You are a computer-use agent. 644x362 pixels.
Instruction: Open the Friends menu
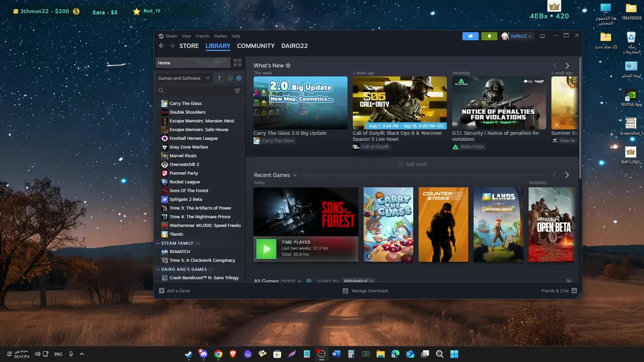point(202,36)
